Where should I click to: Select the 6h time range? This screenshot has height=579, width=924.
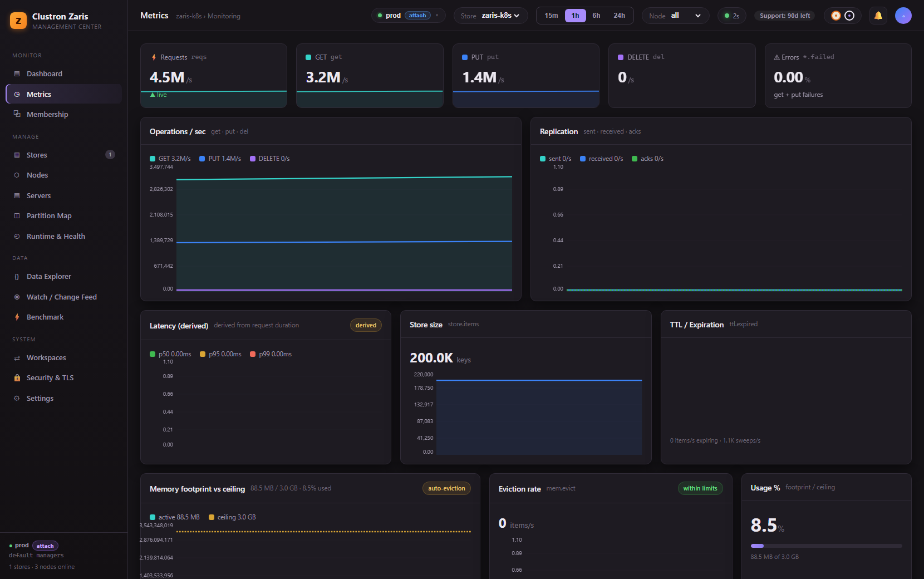[596, 16]
